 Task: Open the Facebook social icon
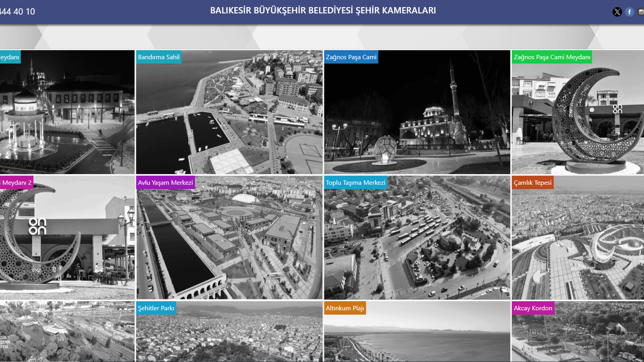coord(629,12)
